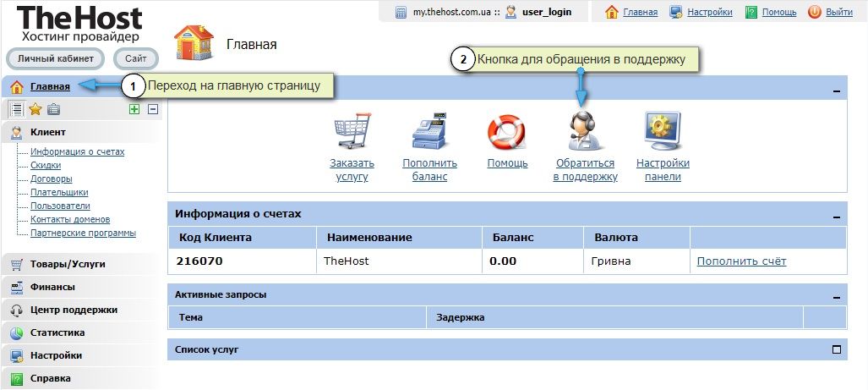Click the orange power 'Выйти' icon
Image resolution: width=868 pixels, height=390 pixels.
coord(814,12)
